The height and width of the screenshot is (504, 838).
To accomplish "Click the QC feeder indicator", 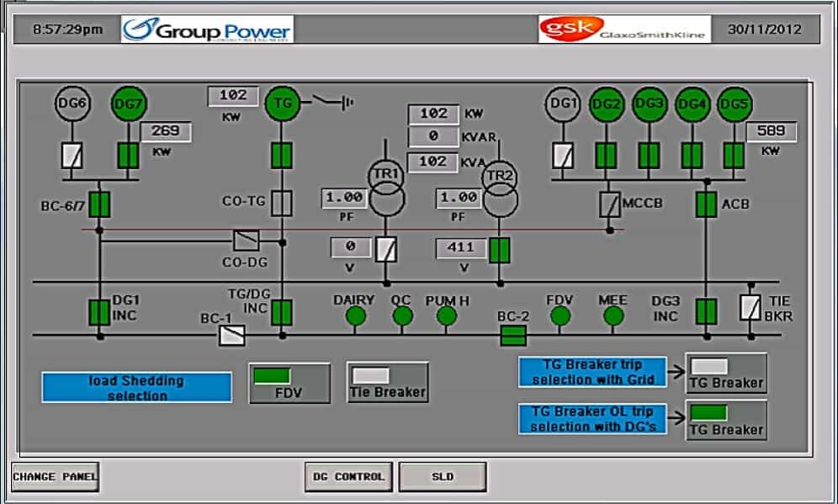I will [402, 316].
